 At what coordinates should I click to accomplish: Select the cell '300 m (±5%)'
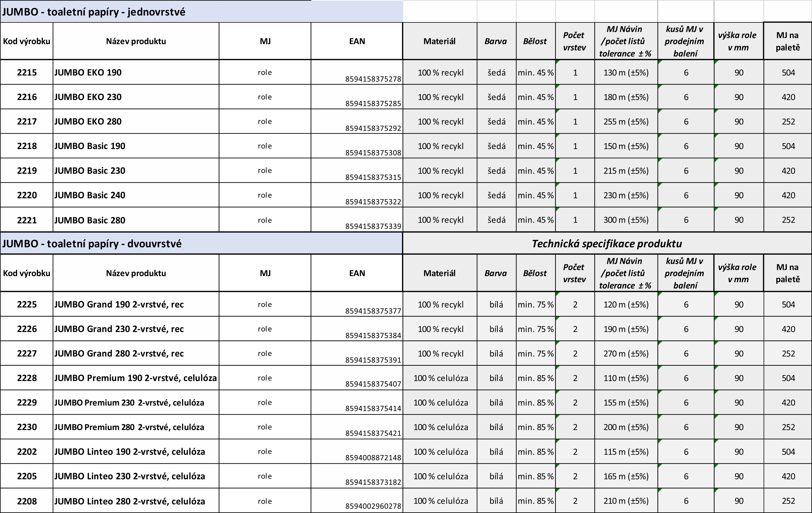tap(626, 220)
